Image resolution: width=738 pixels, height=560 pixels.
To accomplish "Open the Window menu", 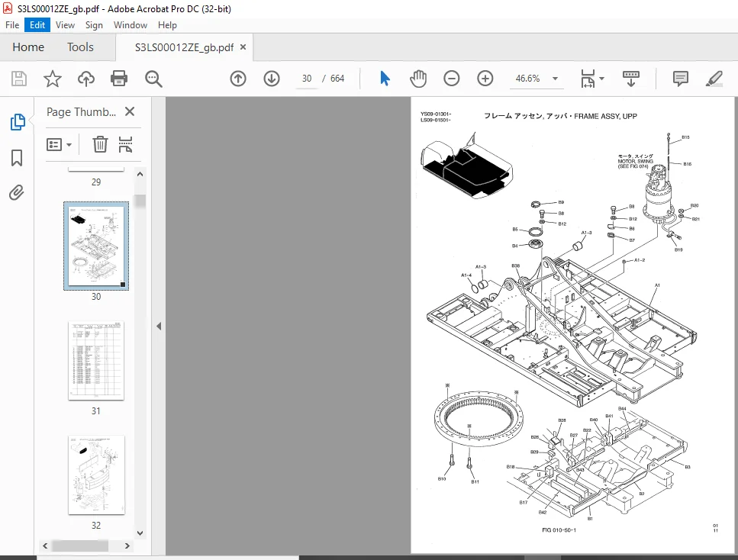I will point(131,25).
